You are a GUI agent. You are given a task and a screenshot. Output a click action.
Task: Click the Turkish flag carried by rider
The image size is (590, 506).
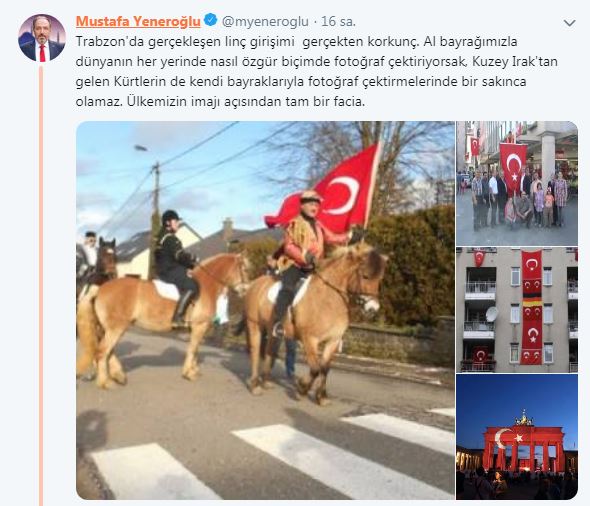(325, 188)
